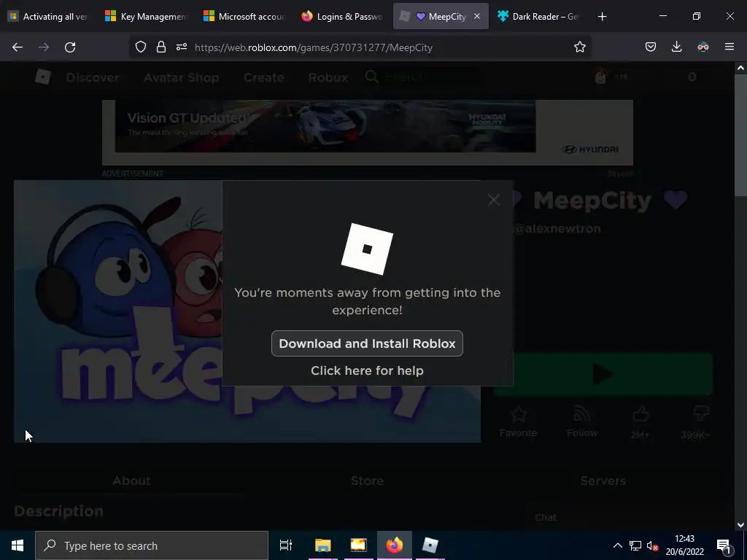The height and width of the screenshot is (560, 747).
Task: Follow the MeepCity game
Action: 581,422
